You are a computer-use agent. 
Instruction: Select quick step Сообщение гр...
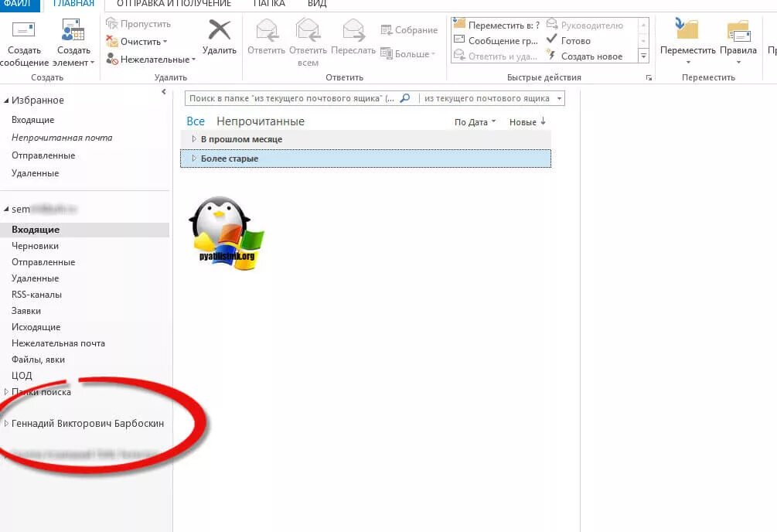(x=496, y=41)
